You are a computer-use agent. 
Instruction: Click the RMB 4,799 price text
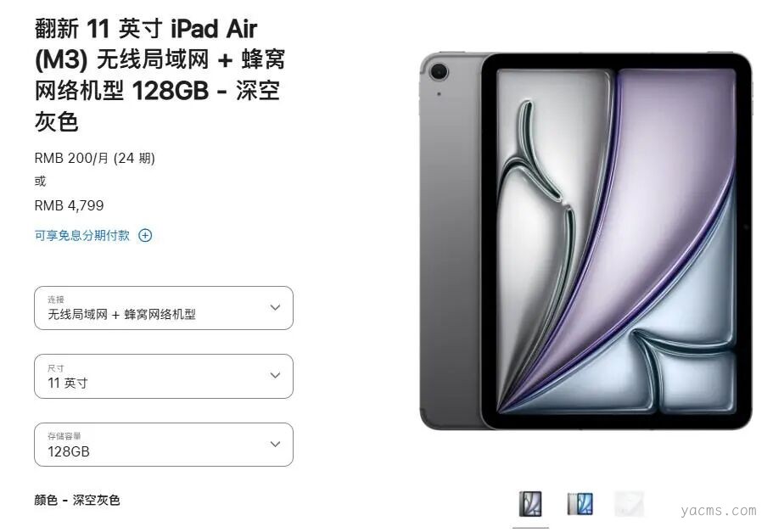click(x=69, y=205)
